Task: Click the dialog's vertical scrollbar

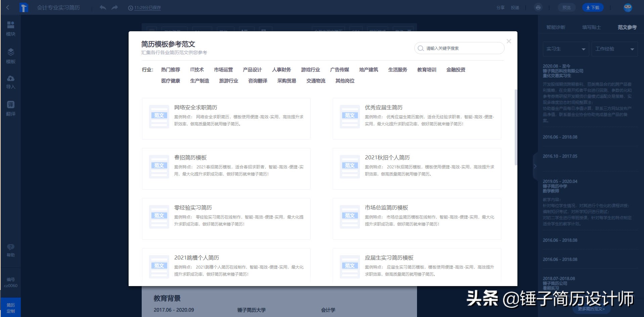Action: pyautogui.click(x=516, y=128)
